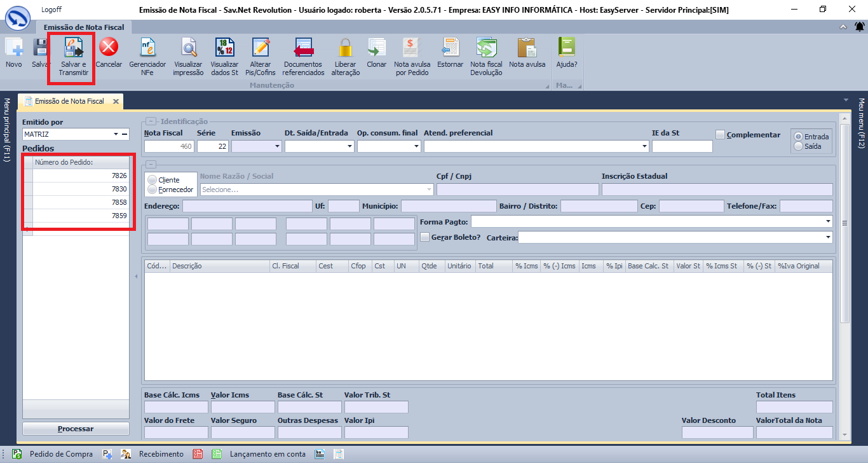
Task: Click the Nota fiscal Devolução icon
Action: pos(486,48)
